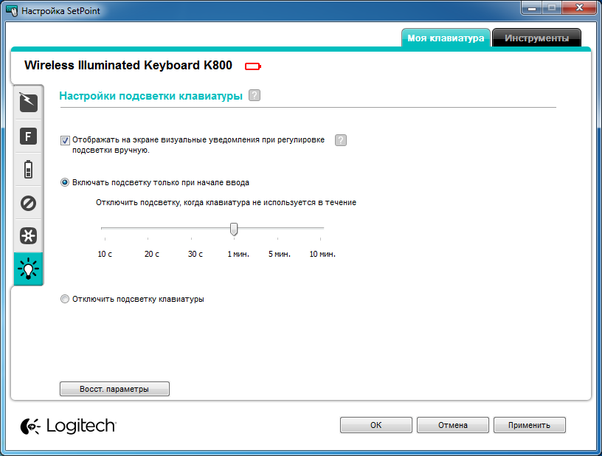The width and height of the screenshot is (602, 456).
Task: Select 'Отключить подсветку клавиатуры' radio button
Action: (x=64, y=299)
